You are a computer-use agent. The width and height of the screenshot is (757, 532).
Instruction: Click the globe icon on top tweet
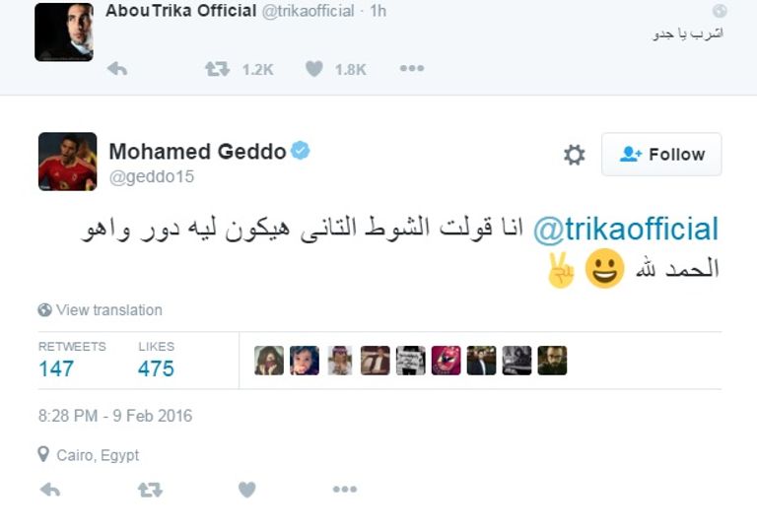coord(720,11)
